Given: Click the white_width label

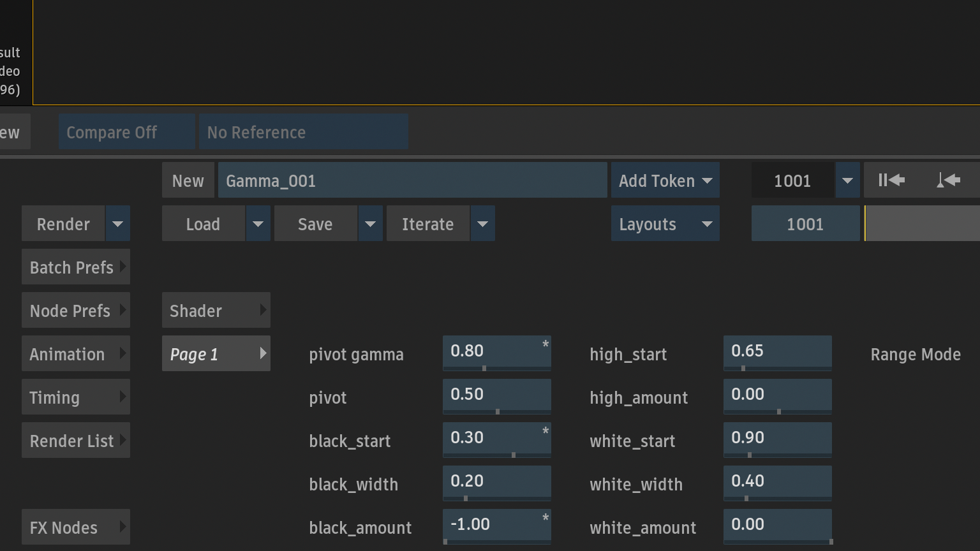Looking at the screenshot, I should [636, 485].
